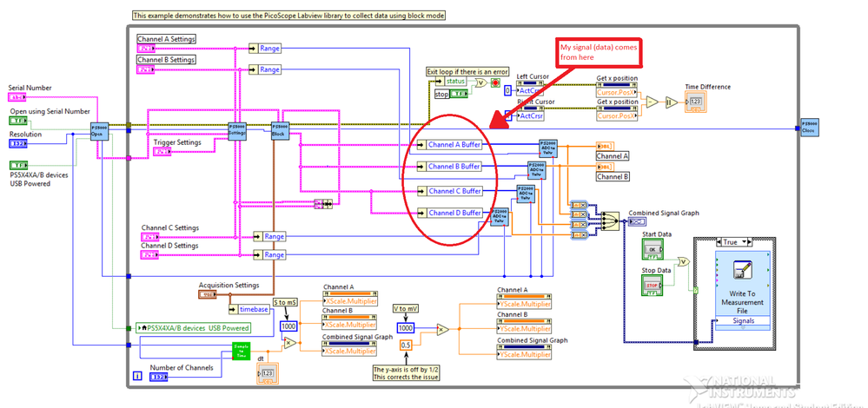Click ADC to Volts VI wired to Channel B Buffer
Screen dimensions: 868x408
click(536, 170)
